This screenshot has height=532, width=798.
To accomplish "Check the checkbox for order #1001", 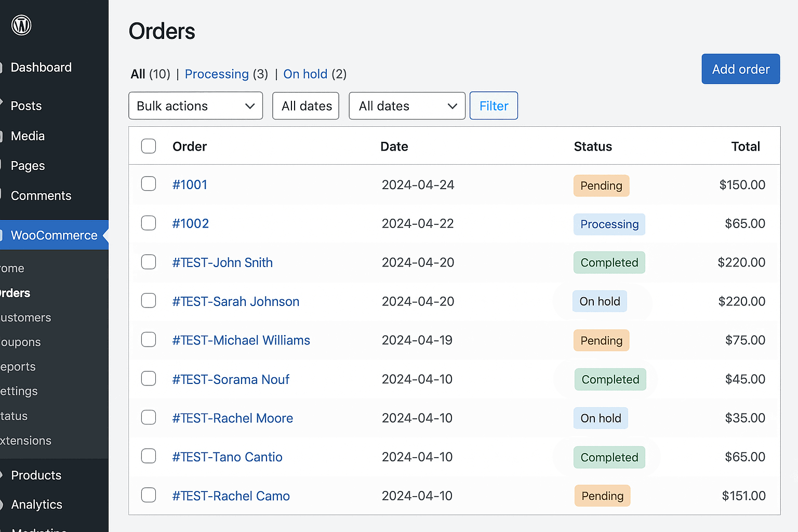I will click(x=149, y=183).
